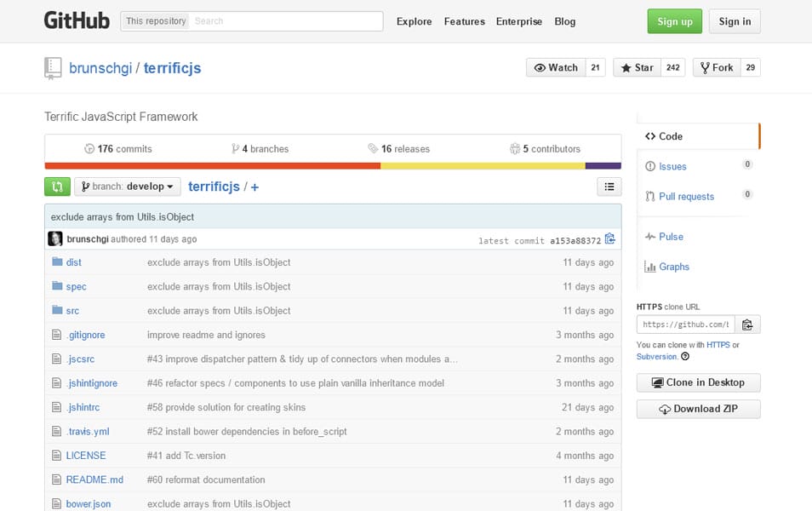Copy the latest commit SHA with clipboard icon
The width and height of the screenshot is (812, 511).
coord(610,239)
